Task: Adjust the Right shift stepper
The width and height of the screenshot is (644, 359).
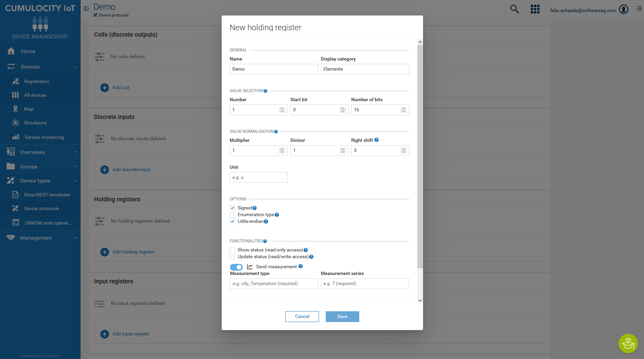Action: pos(404,151)
